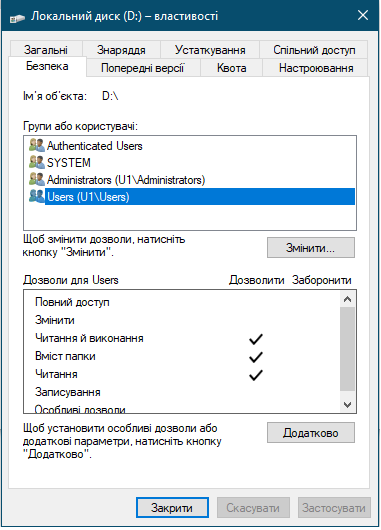Click the Users (U1\Users) group icon
This screenshot has width=381, height=530.
click(37, 196)
